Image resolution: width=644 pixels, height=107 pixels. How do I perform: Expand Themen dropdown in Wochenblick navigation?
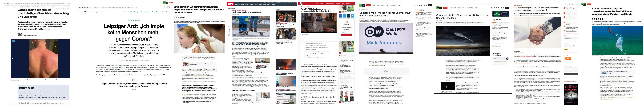point(322,4)
